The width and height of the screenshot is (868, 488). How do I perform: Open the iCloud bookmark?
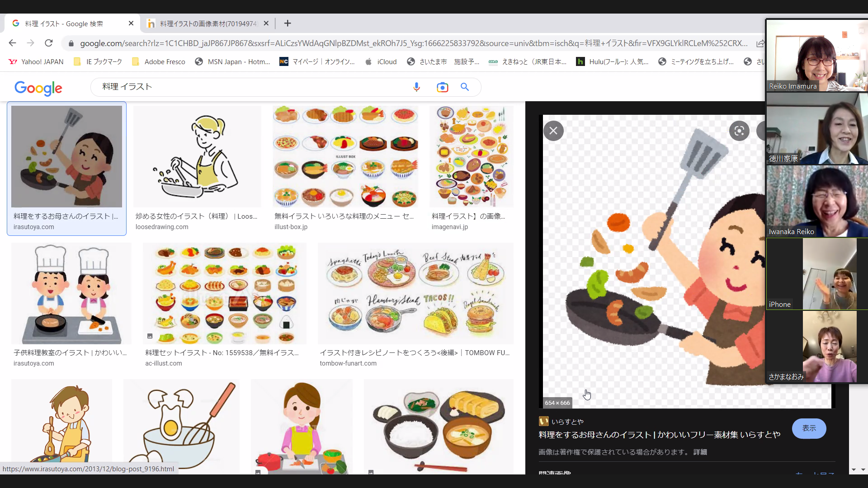point(381,61)
